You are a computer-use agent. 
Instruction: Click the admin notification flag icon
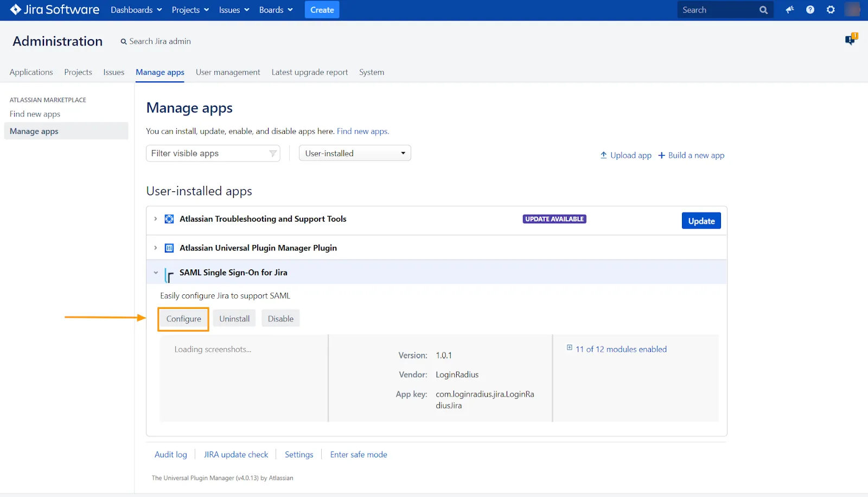click(851, 39)
